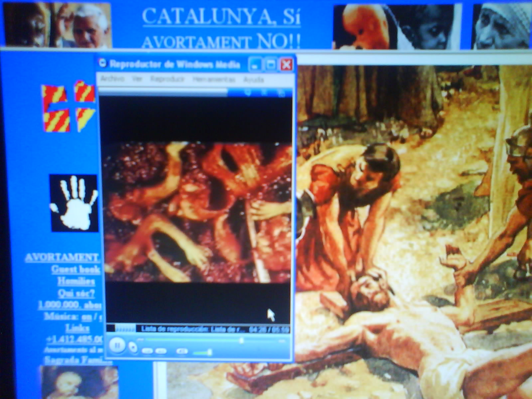Open the Ayuda menu
The height and width of the screenshot is (399, 532).
point(253,80)
